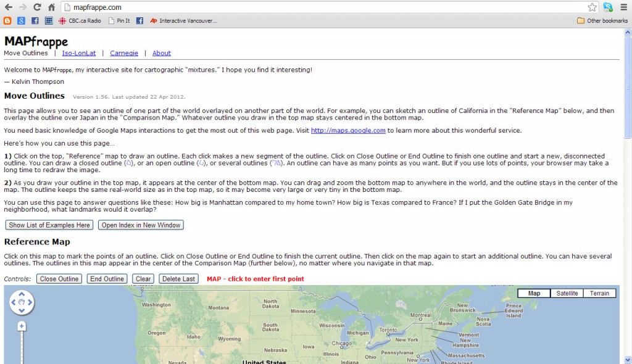Open the Google bookmark icon
This screenshot has width=632, height=364.
tap(21, 20)
